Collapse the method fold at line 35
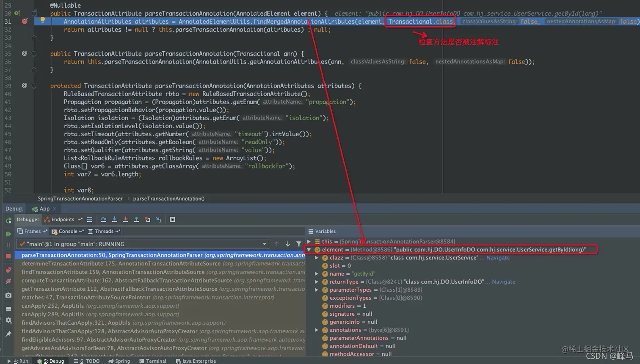The width and height of the screenshot is (640, 364). click(x=34, y=53)
